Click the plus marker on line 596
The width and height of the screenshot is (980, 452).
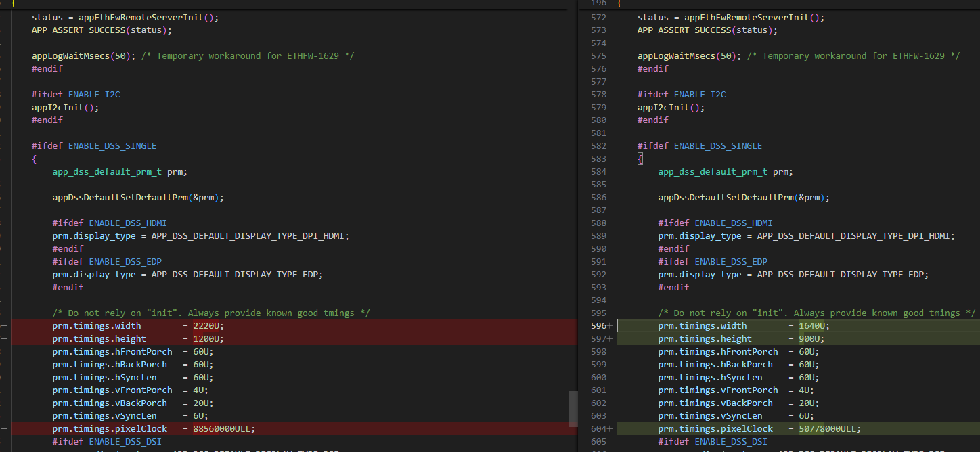coord(610,326)
